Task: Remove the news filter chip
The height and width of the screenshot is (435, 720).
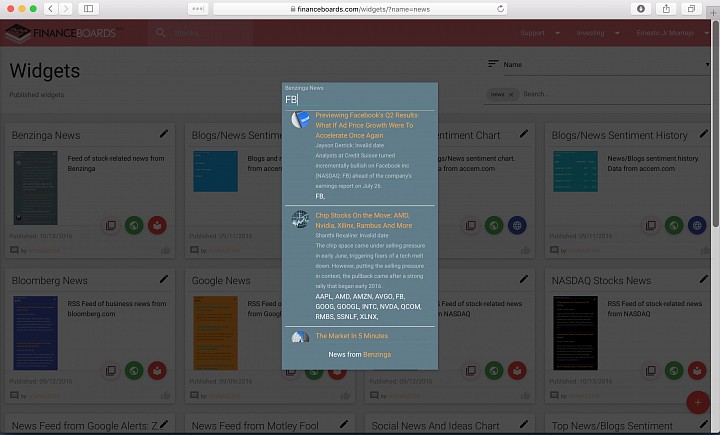Action: tap(511, 94)
